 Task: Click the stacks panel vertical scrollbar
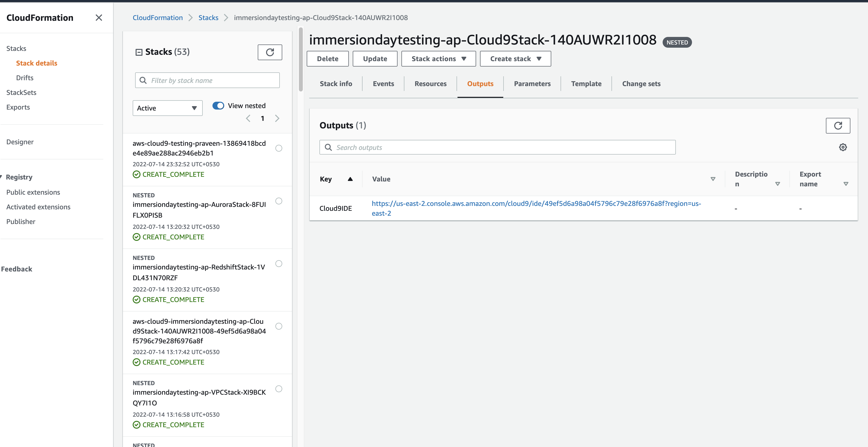pos(301,59)
